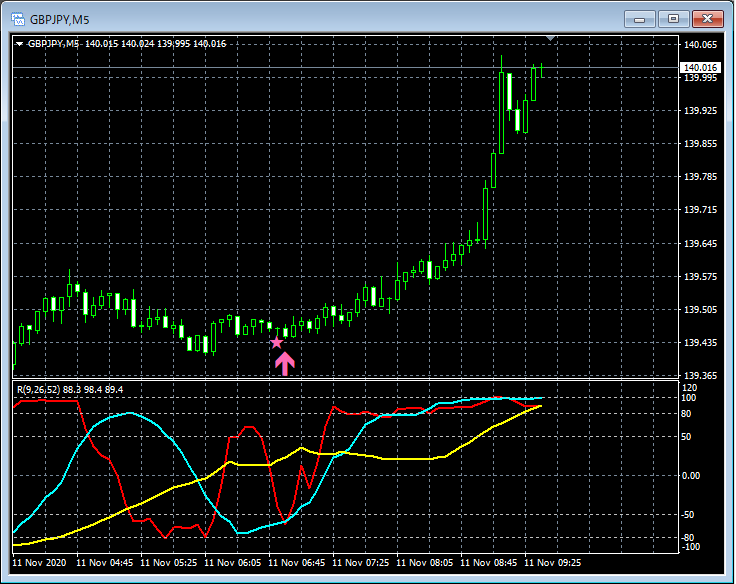Click the 11 Nov 09:25 time label
This screenshot has width=736, height=584.
552,562
